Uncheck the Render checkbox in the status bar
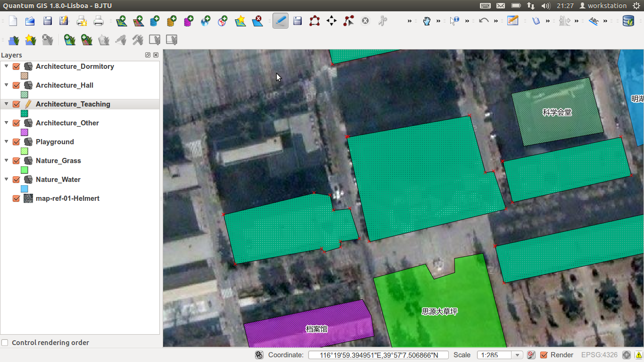644x362 pixels. (544, 355)
